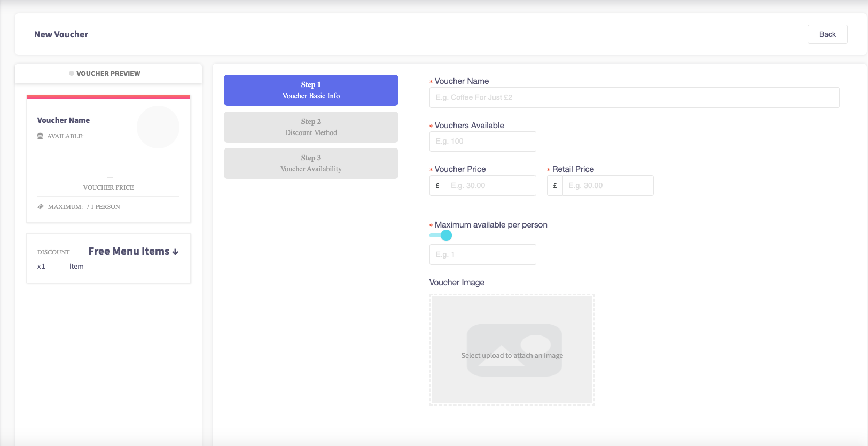Click the Item text in discount preview

pos(76,267)
